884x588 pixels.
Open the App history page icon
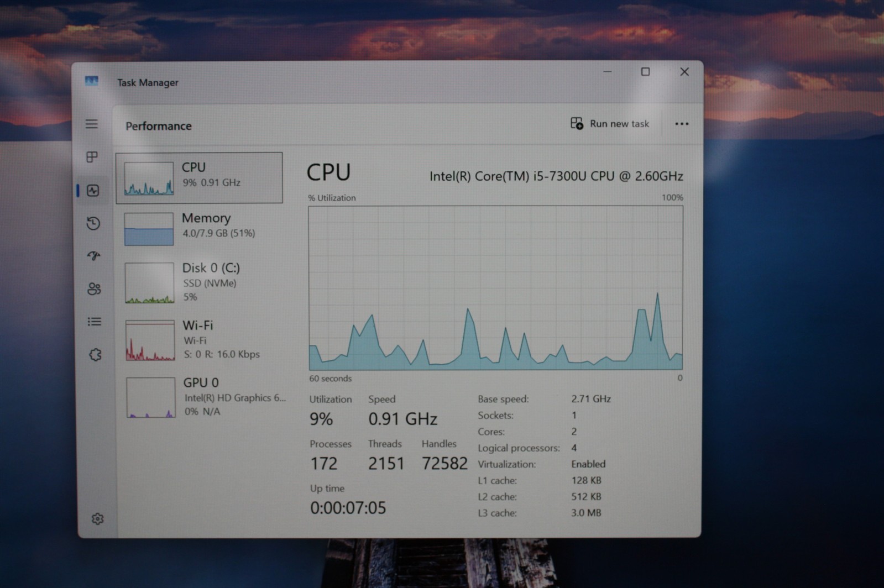(x=93, y=223)
